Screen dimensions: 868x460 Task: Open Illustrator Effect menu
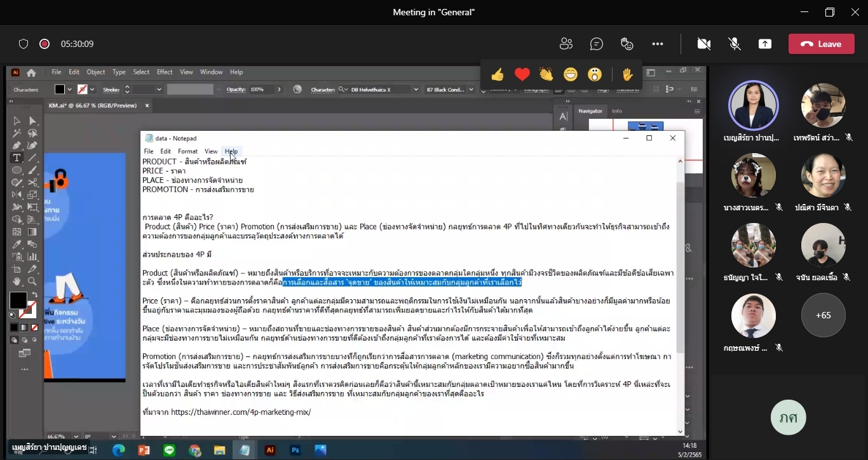coord(165,72)
